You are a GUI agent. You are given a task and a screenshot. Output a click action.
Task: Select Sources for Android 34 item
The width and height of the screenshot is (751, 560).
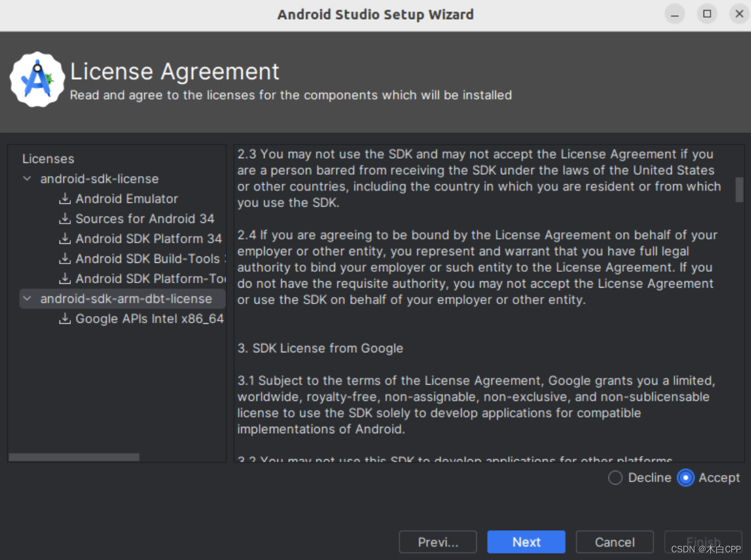click(144, 219)
